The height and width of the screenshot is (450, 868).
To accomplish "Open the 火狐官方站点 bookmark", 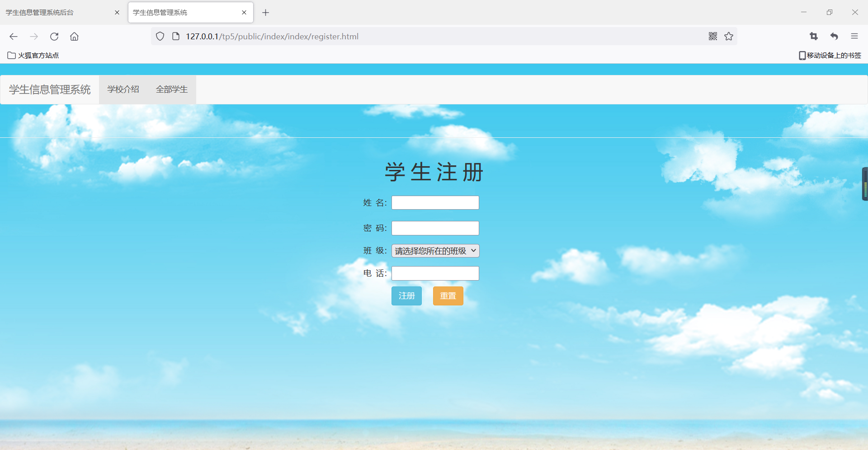I will [33, 55].
